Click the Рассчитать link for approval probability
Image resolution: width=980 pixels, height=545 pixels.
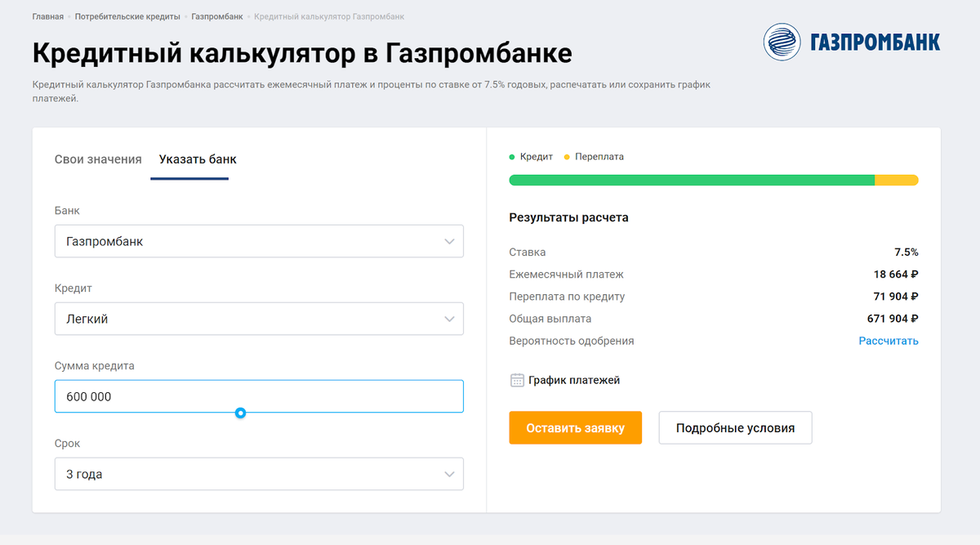(x=889, y=340)
